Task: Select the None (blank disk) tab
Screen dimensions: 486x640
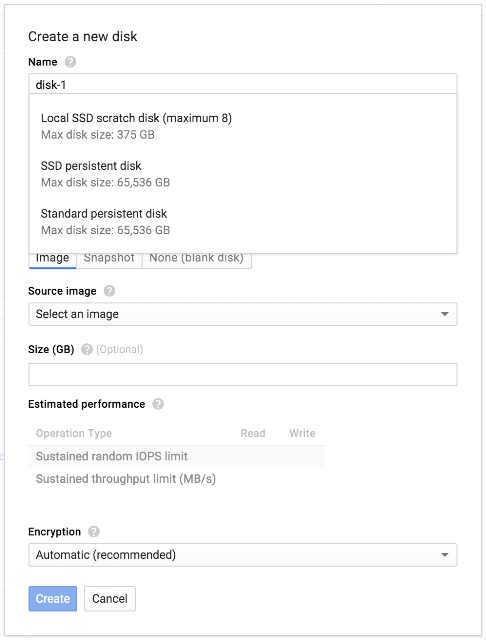Action: pyautogui.click(x=196, y=259)
